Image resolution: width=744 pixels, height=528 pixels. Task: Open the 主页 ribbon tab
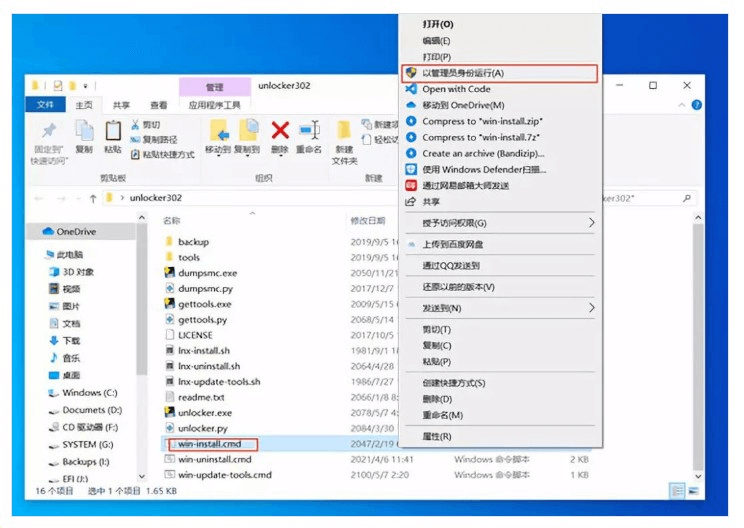[84, 105]
